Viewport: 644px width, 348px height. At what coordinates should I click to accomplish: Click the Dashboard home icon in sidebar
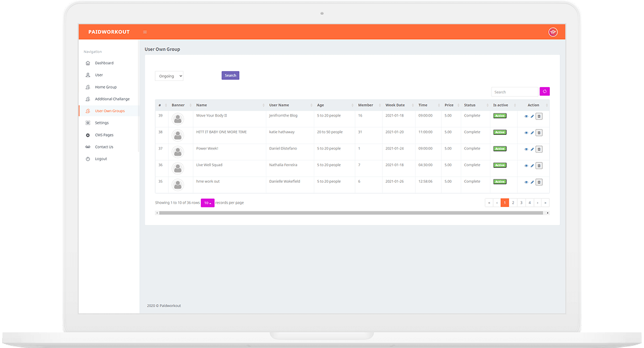88,63
